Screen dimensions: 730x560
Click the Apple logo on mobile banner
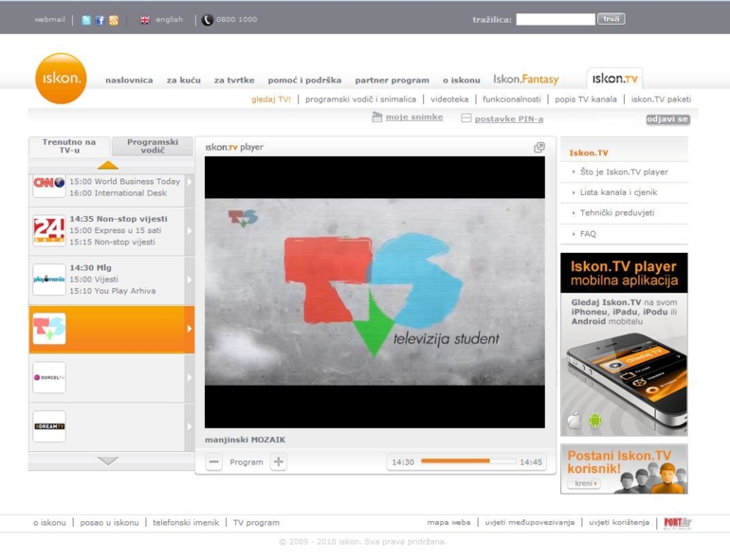point(575,421)
